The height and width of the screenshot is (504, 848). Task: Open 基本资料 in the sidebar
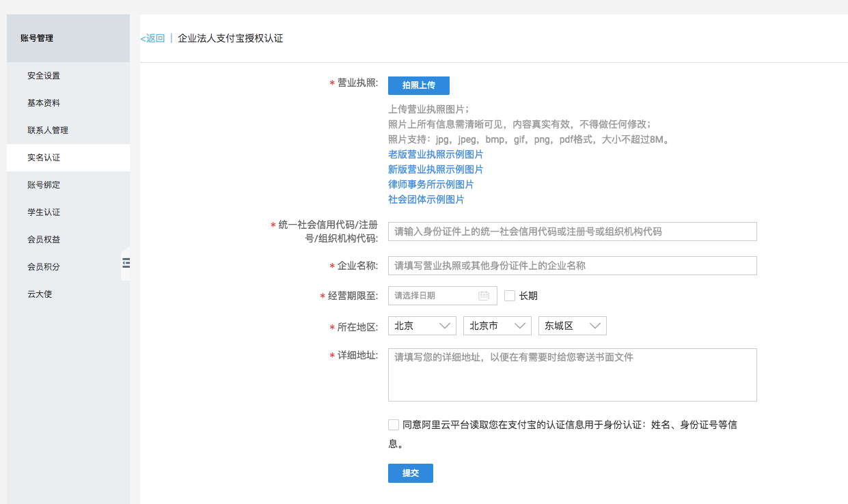[x=68, y=103]
